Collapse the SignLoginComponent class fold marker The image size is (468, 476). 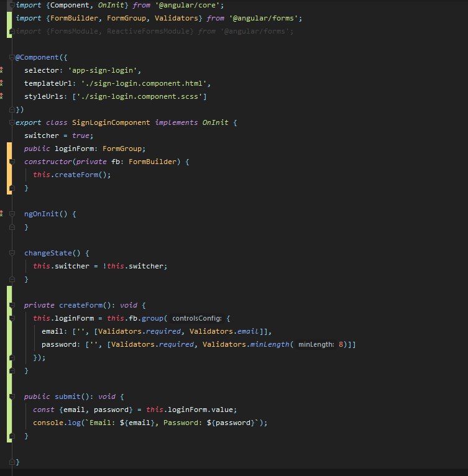point(12,122)
